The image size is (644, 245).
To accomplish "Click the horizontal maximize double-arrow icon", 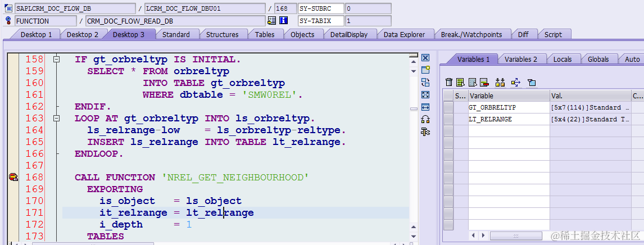I will coord(425,107).
